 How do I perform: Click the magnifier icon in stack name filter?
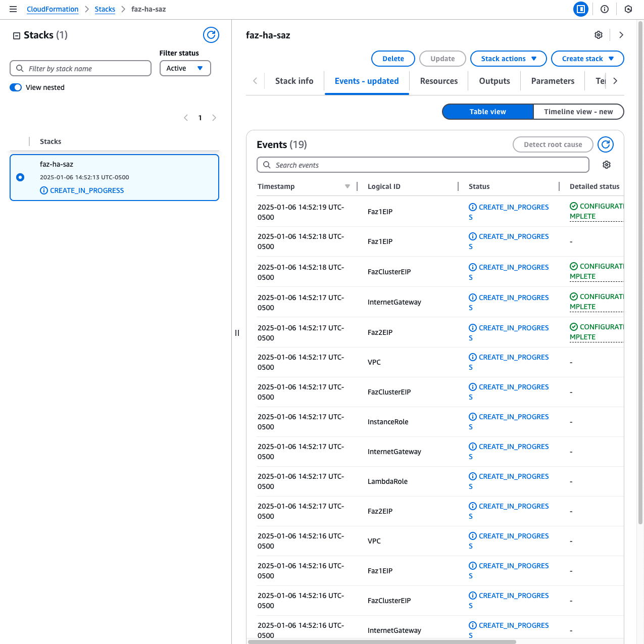20,68
